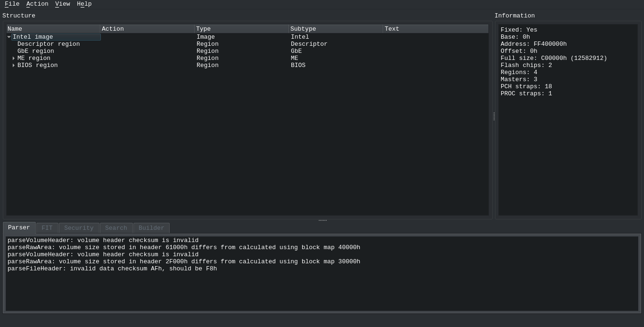Select the GbE region row
Image resolution: width=644 pixels, height=327 pixels.
tap(35, 51)
